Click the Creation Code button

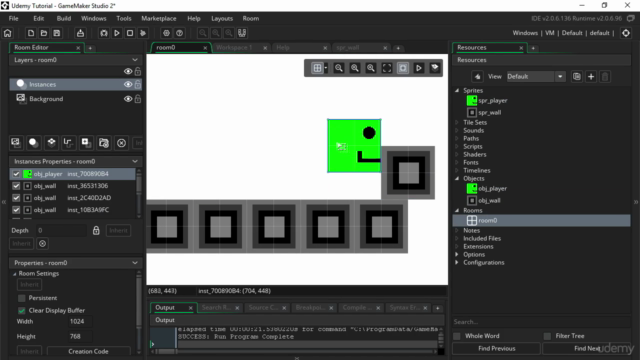point(89,351)
